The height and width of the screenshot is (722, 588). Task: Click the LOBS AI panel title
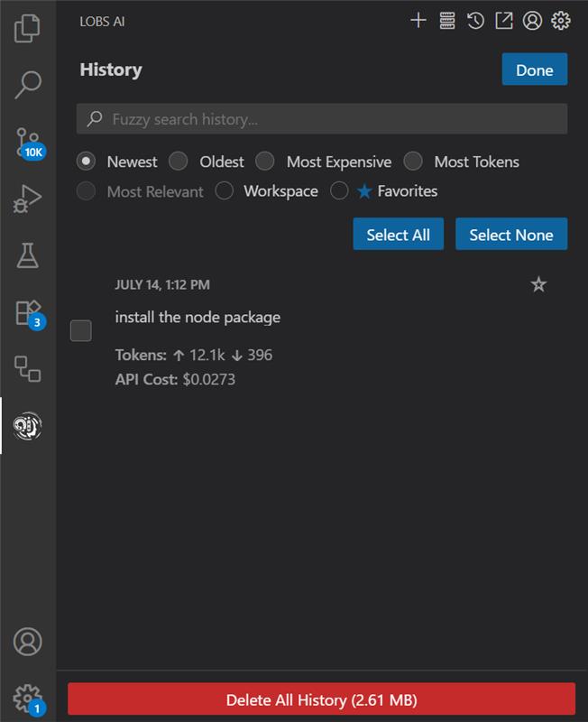point(102,22)
